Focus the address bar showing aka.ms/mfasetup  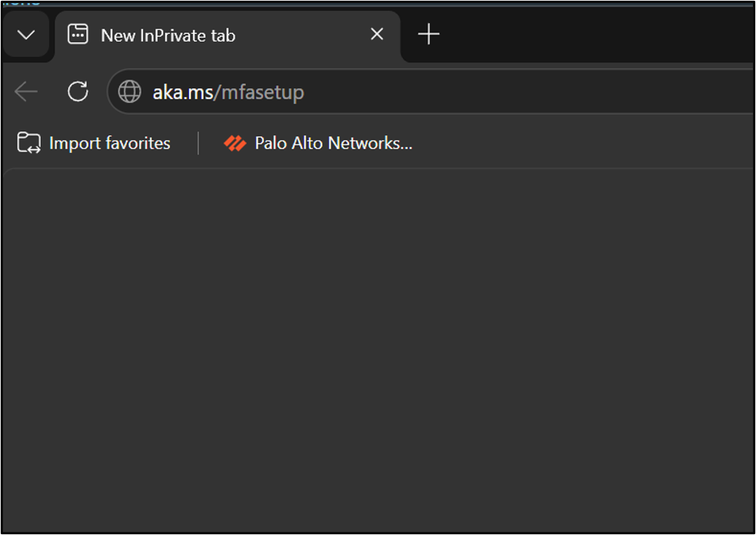[431, 91]
